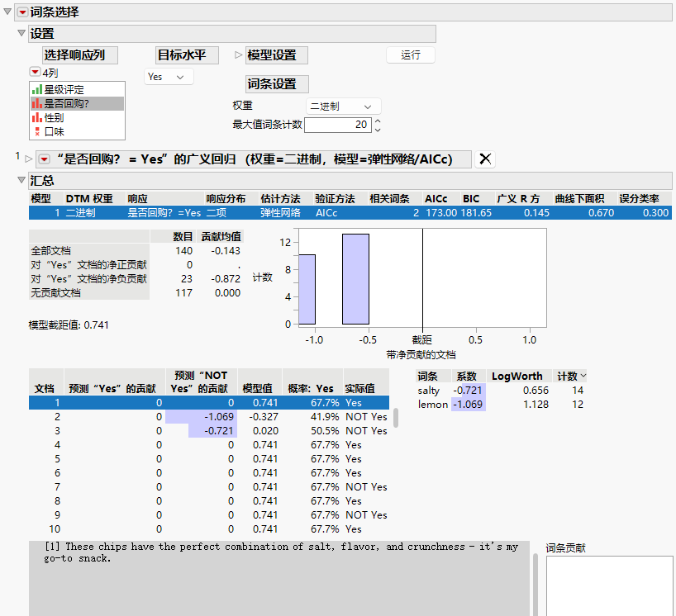Select 星级评定 column in response list
The image size is (676, 616).
point(77,90)
